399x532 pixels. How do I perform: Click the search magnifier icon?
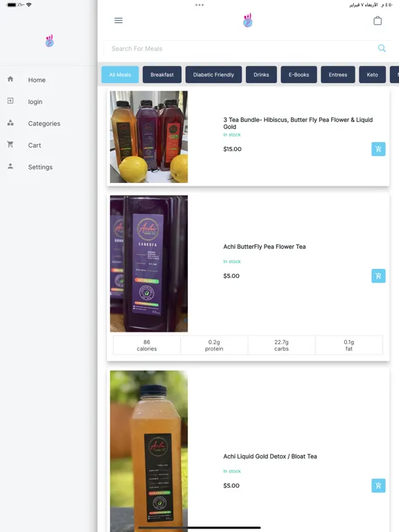(382, 48)
